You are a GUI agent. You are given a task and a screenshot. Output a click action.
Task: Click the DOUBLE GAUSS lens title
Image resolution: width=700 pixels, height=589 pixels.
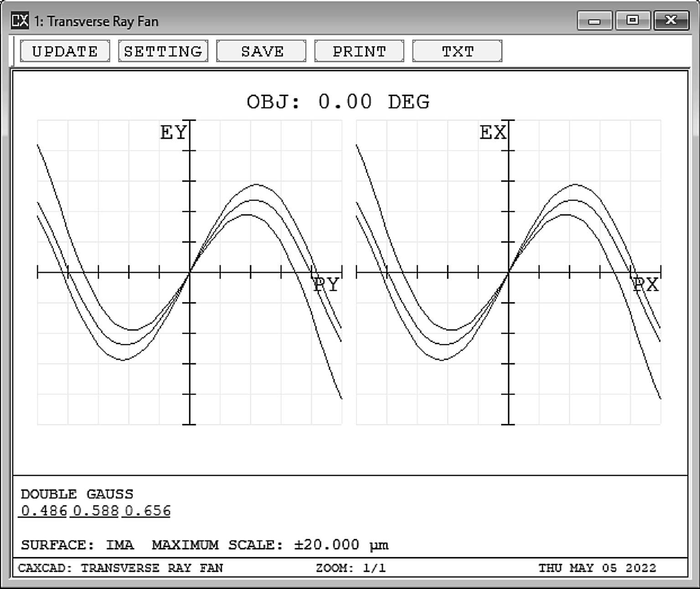[x=77, y=494]
